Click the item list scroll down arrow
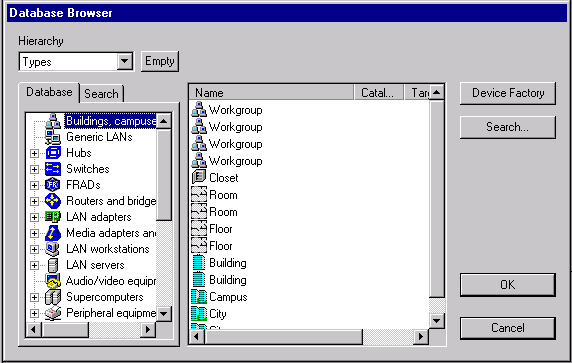572x363 pixels. pos(437,321)
